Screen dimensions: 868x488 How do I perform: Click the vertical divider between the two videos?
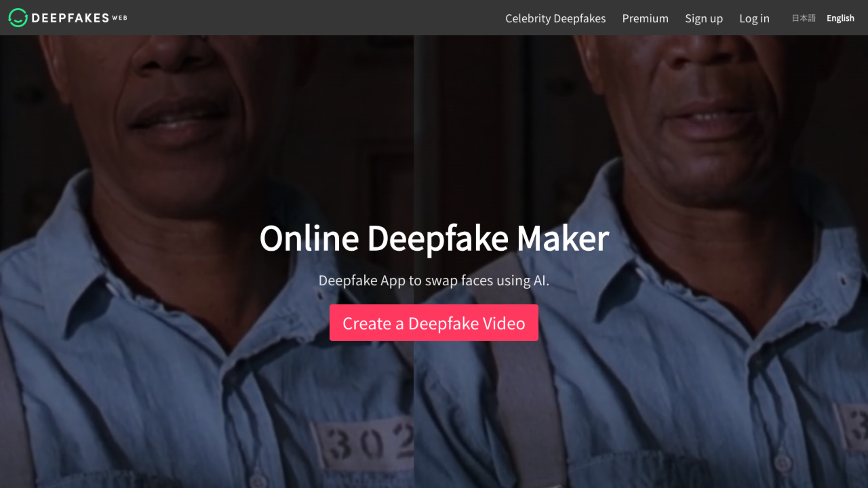[x=414, y=135]
